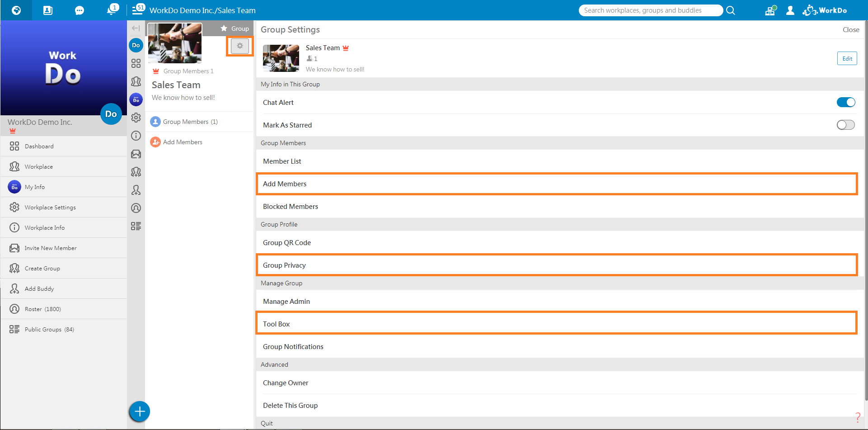Open the workplaces switcher icon with green dot
The height and width of the screenshot is (430, 868).
[x=770, y=10]
